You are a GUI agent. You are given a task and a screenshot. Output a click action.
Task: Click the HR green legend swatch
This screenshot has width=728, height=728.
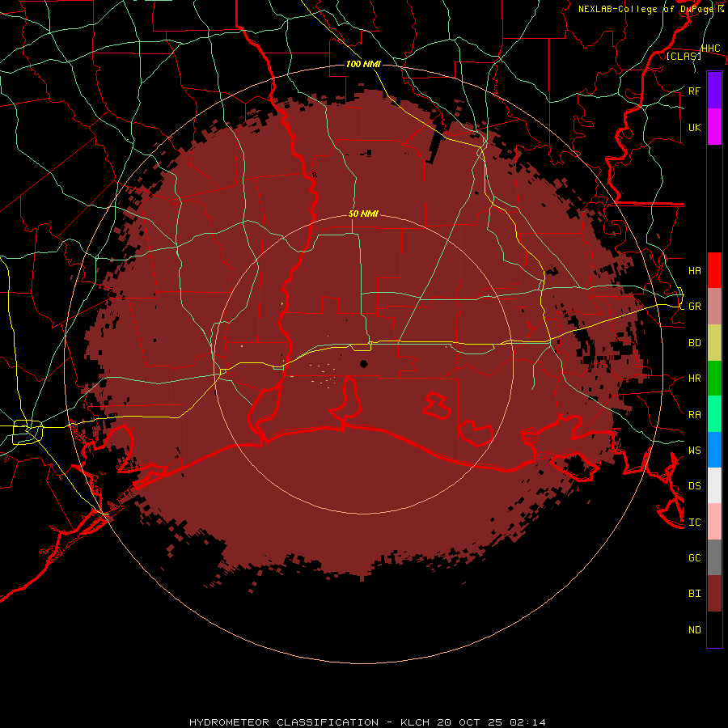pyautogui.click(x=714, y=378)
